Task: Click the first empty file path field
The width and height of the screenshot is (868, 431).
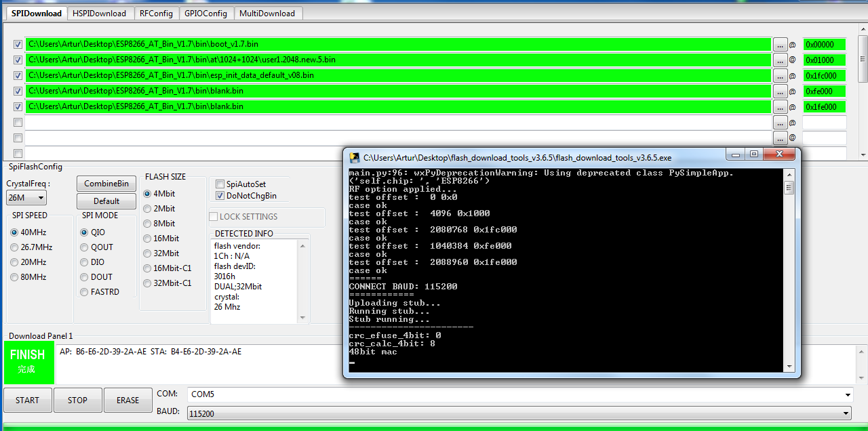Action: pos(398,123)
